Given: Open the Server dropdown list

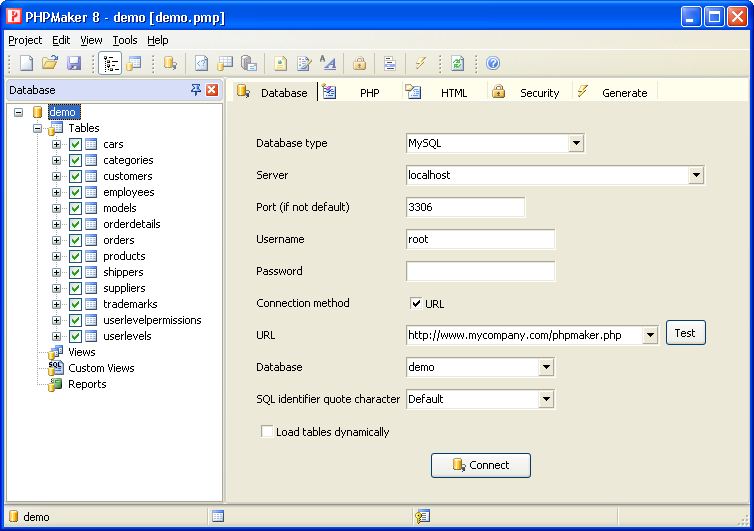Looking at the screenshot, I should (x=696, y=175).
